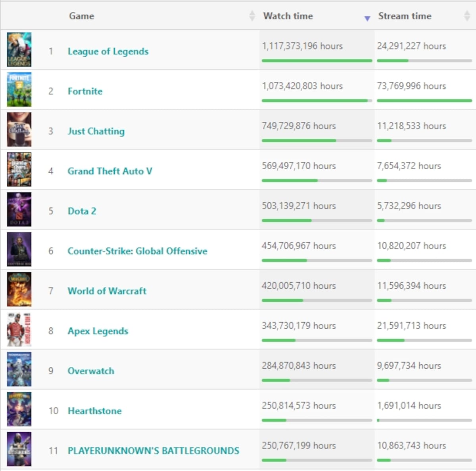Click the Watch time descending sort arrow

click(367, 18)
